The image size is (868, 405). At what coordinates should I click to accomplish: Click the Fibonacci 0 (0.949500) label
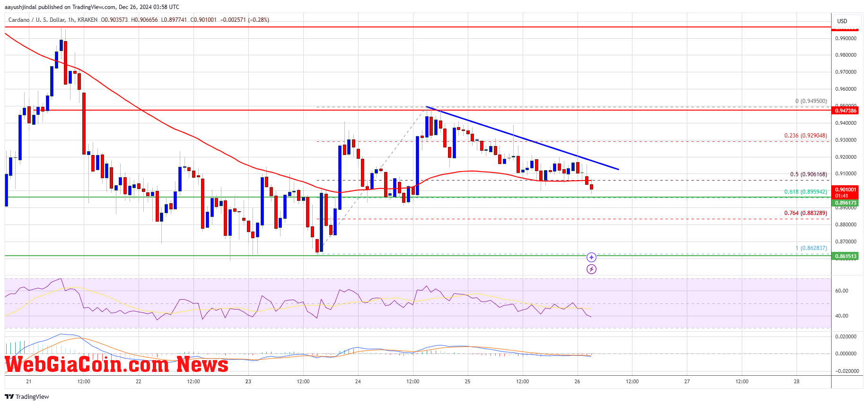tap(811, 101)
